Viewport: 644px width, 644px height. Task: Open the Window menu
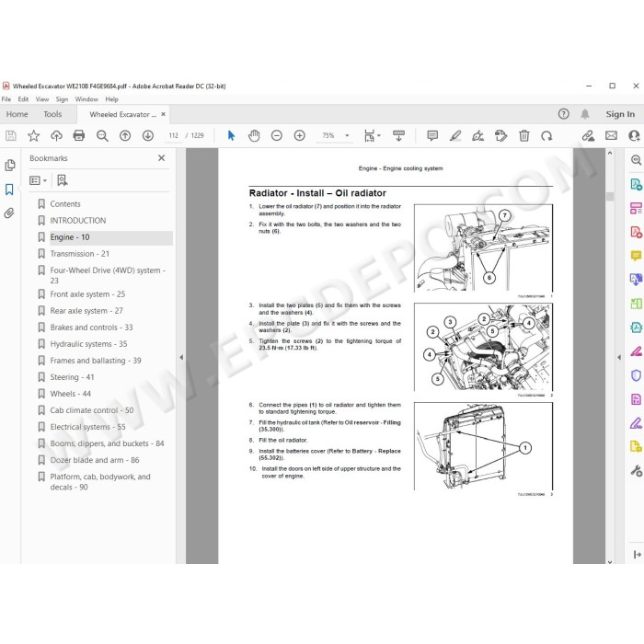coord(86,99)
